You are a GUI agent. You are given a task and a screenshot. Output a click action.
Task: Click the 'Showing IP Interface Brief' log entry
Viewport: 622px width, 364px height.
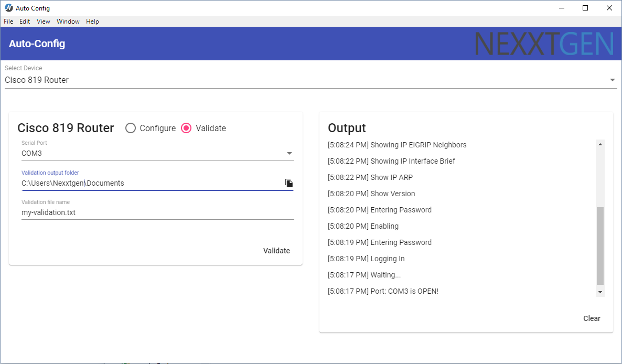[x=392, y=161]
